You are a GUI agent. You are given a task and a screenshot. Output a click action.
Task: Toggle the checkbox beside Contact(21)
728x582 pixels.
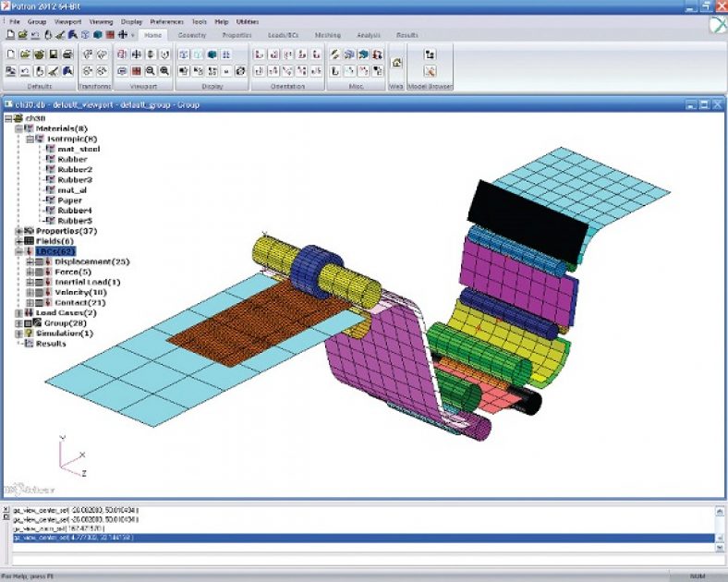pyautogui.click(x=39, y=303)
